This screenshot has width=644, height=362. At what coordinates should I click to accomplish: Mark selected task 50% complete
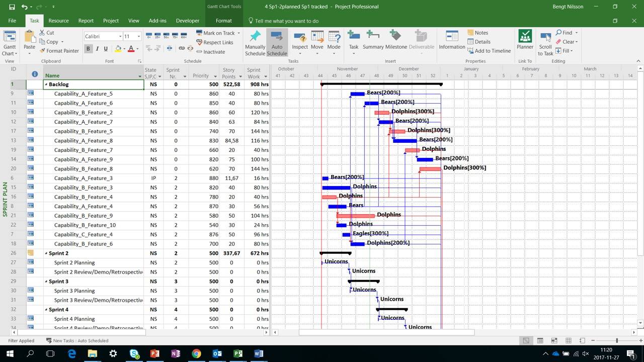coord(167,36)
